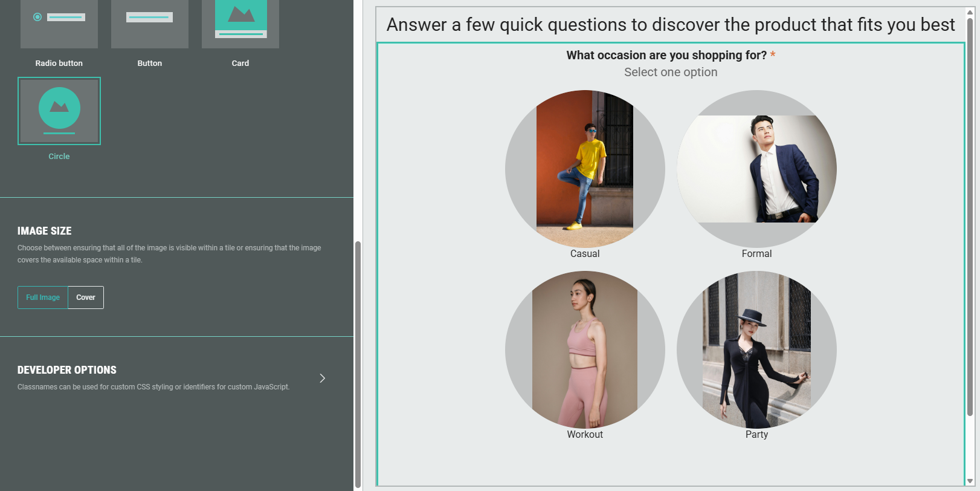This screenshot has width=980, height=491.
Task: Click the Casual option label
Action: (585, 254)
